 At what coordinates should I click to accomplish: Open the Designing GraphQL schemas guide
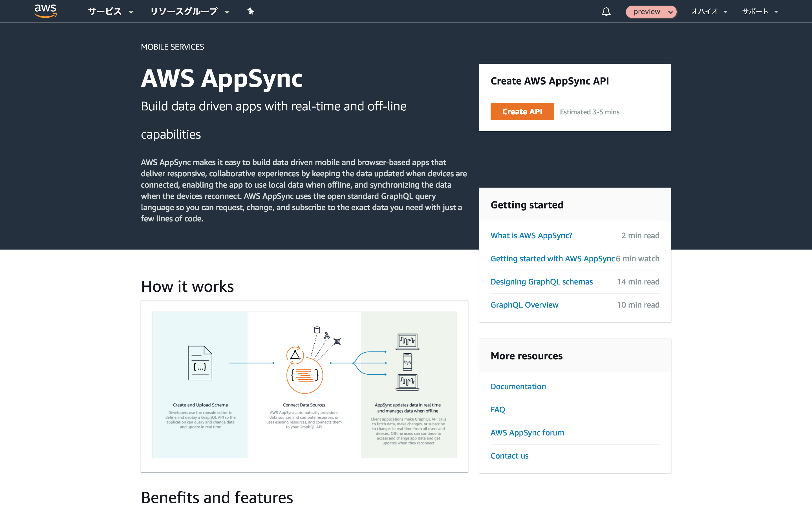542,282
